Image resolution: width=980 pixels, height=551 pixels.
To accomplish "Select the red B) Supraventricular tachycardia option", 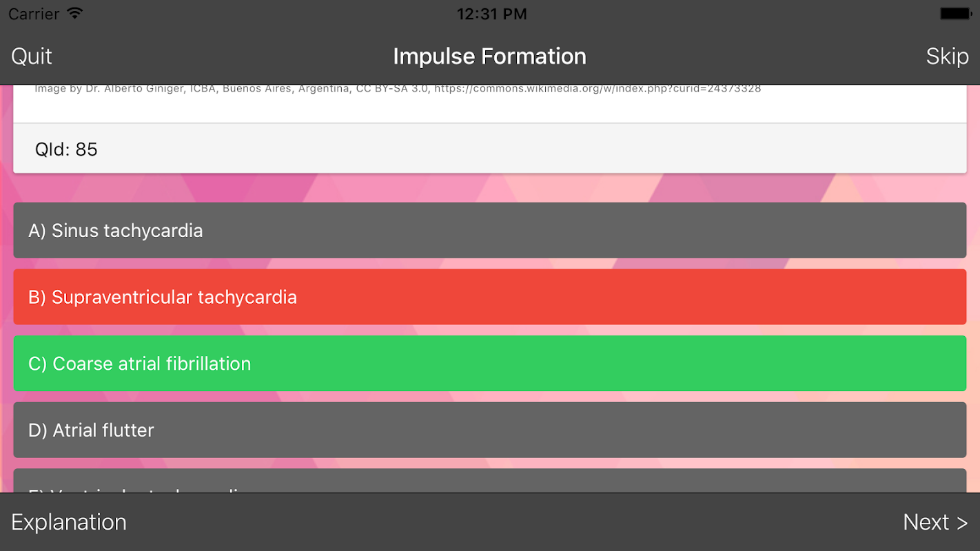I will coord(490,297).
